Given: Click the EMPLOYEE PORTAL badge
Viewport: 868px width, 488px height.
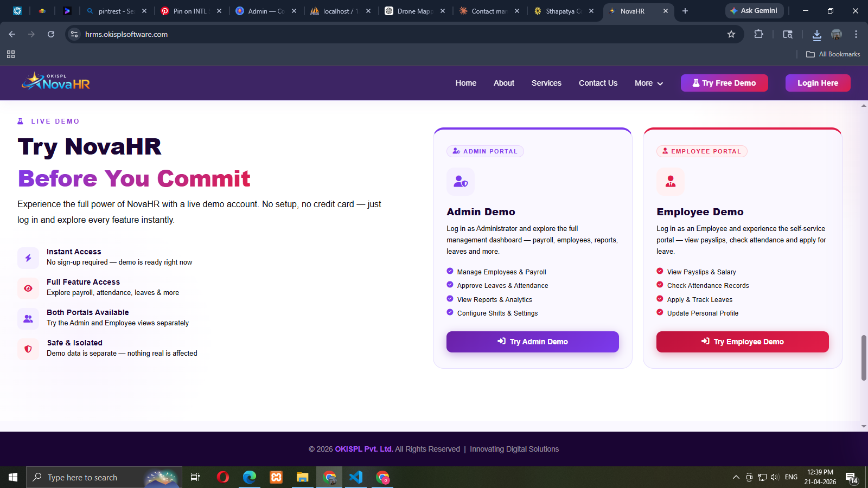Looking at the screenshot, I should pyautogui.click(x=701, y=151).
